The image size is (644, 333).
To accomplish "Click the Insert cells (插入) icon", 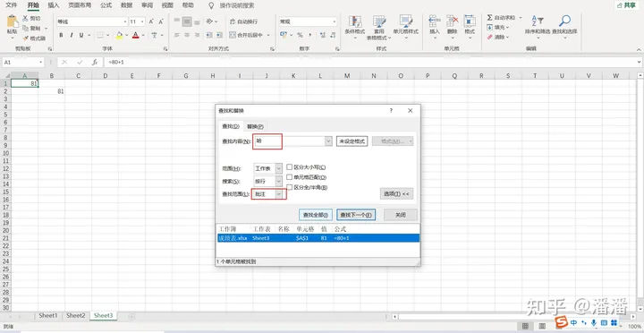I will coord(434,21).
